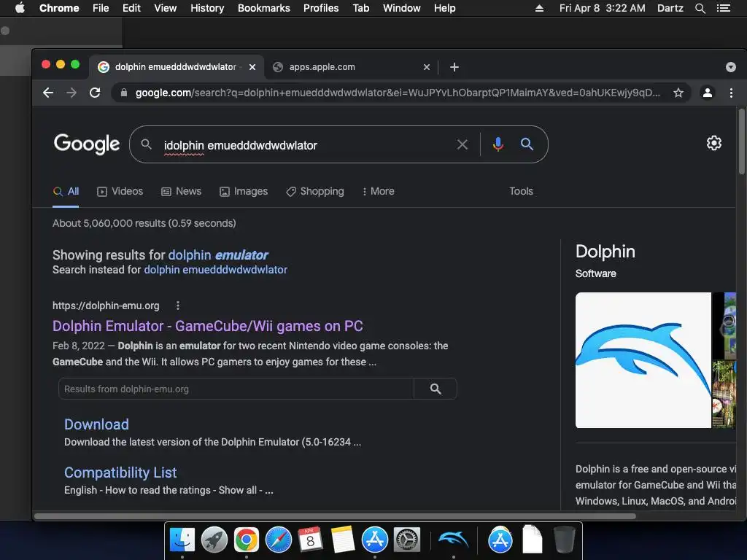This screenshot has width=747, height=560.
Task: Open Safari from the Dock
Action: coord(278,540)
